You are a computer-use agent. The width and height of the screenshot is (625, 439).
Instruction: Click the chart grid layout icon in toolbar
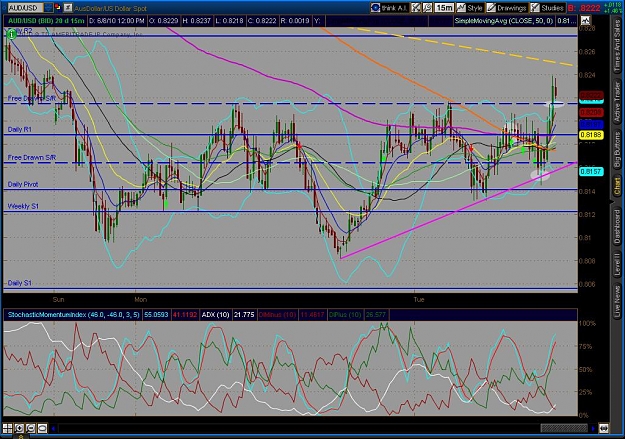click(x=416, y=8)
